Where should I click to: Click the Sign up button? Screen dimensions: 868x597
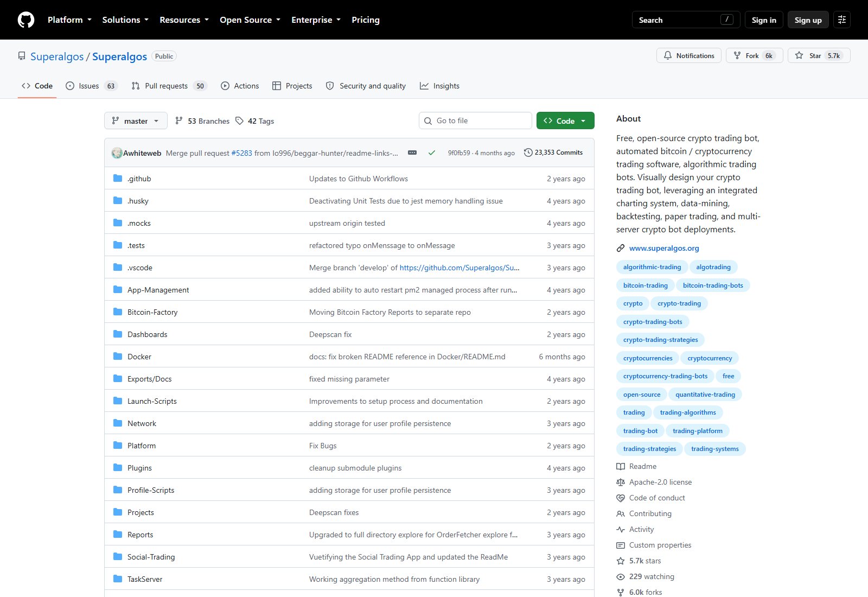click(x=808, y=20)
